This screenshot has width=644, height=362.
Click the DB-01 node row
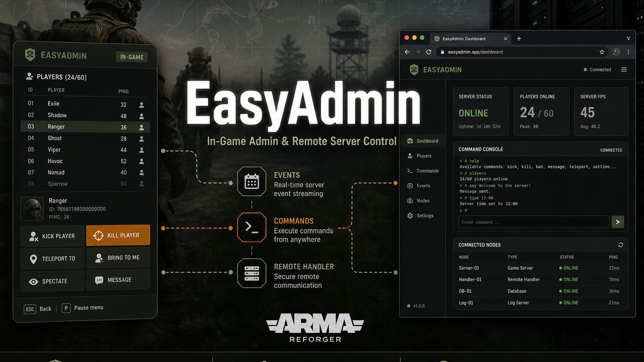(x=540, y=291)
